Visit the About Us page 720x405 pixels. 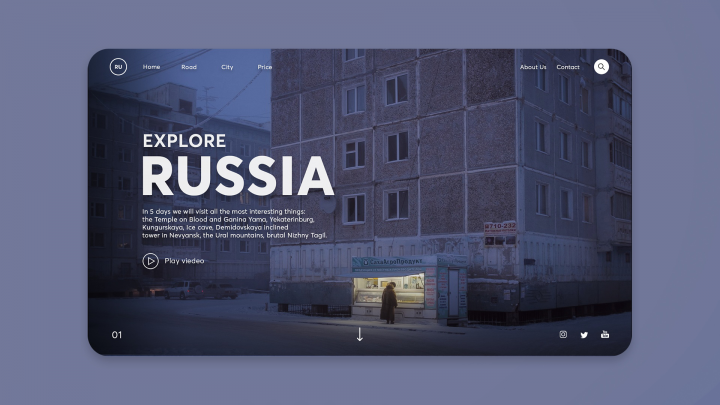[x=533, y=67]
